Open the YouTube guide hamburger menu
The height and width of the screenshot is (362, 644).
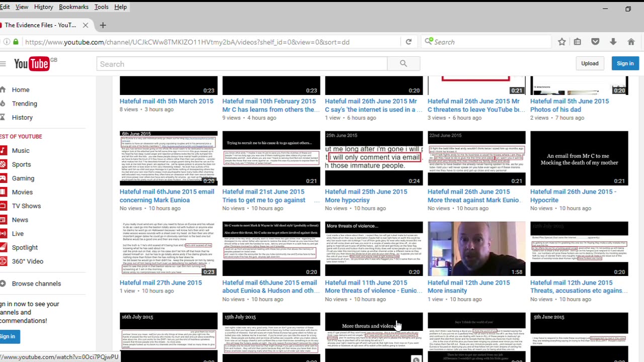pos(3,64)
